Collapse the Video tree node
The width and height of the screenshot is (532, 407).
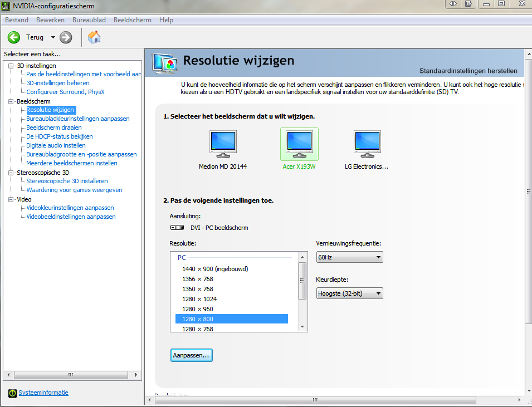[x=11, y=199]
